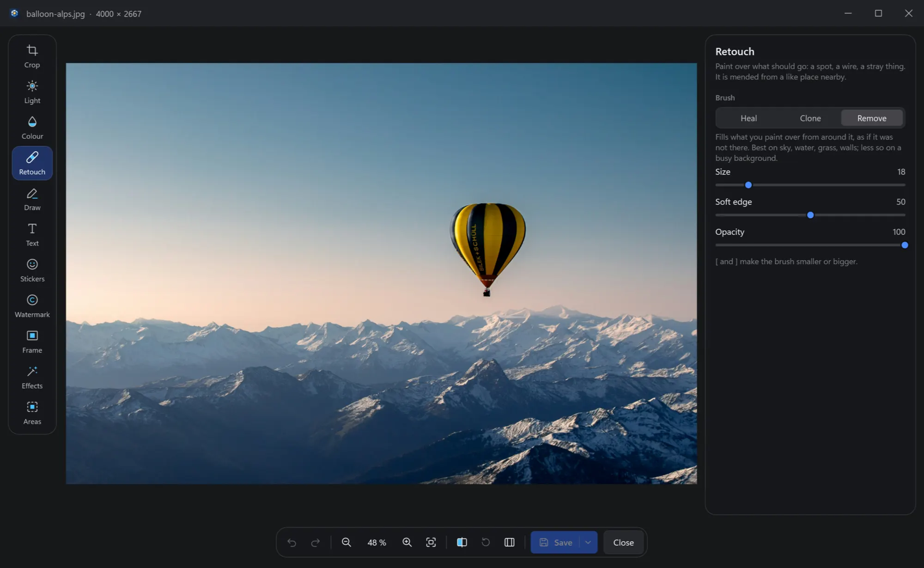
Task: Select the Crop tool
Action: (x=32, y=56)
